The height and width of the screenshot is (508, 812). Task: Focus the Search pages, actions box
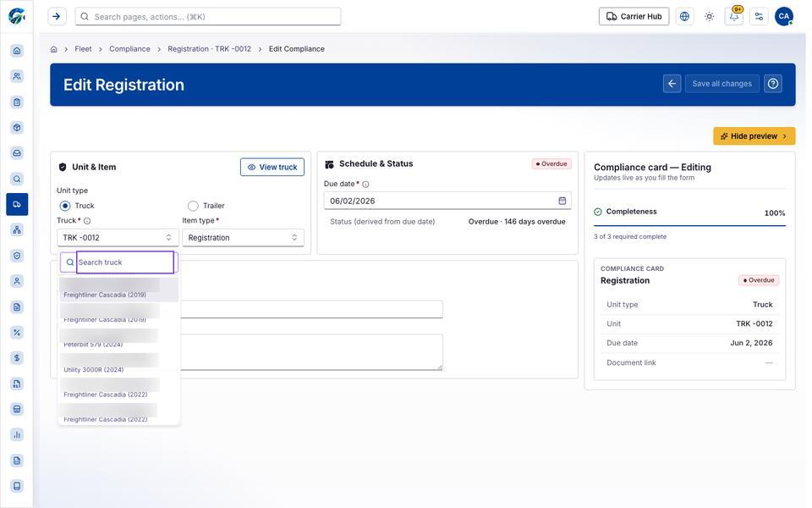click(208, 17)
